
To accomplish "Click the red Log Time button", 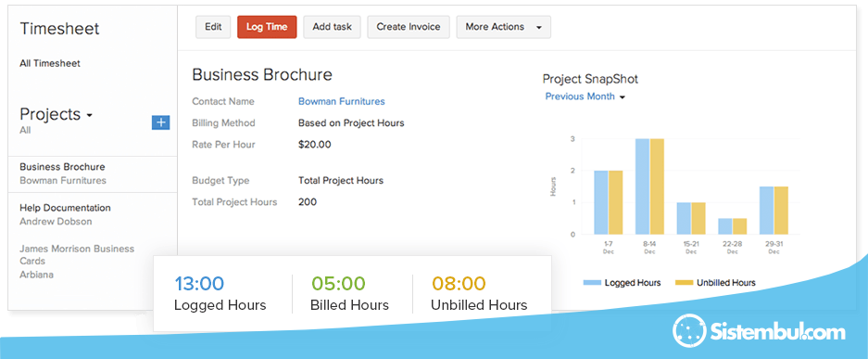I will point(267,27).
